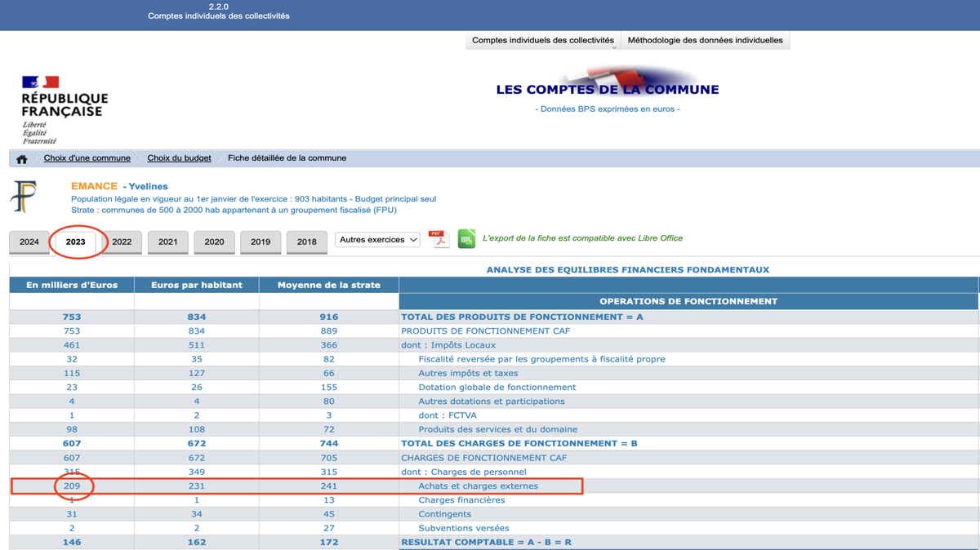
Task: Export the sheet as PDF
Action: 439,239
